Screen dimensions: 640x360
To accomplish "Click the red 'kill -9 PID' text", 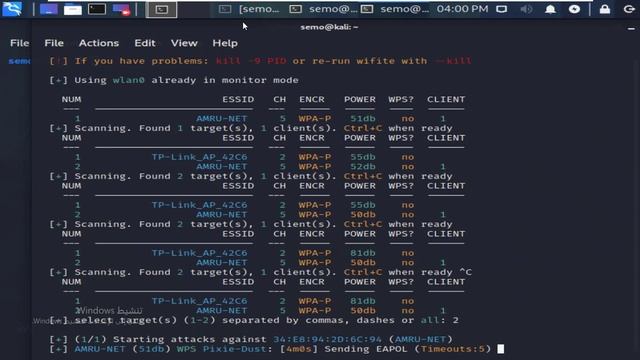I will click(x=251, y=61).
